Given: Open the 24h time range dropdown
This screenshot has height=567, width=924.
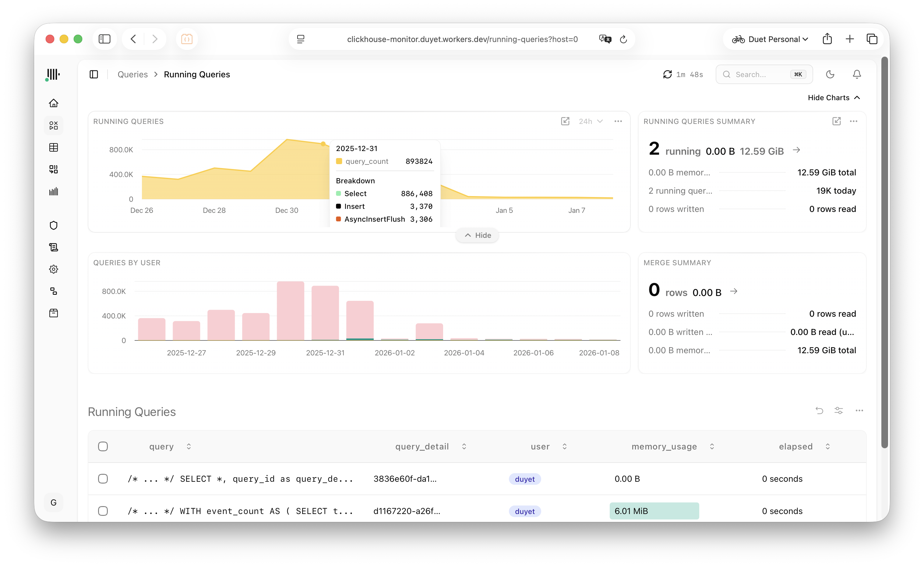Looking at the screenshot, I should coord(591,121).
